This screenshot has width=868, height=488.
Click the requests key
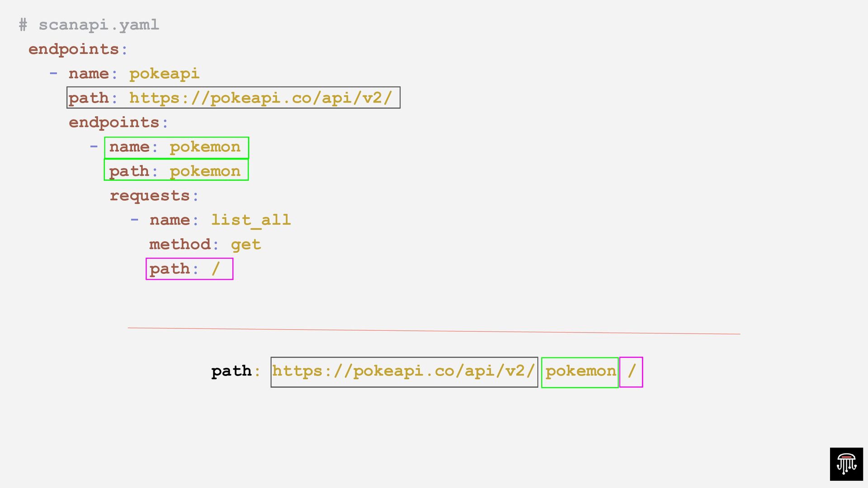pos(150,196)
